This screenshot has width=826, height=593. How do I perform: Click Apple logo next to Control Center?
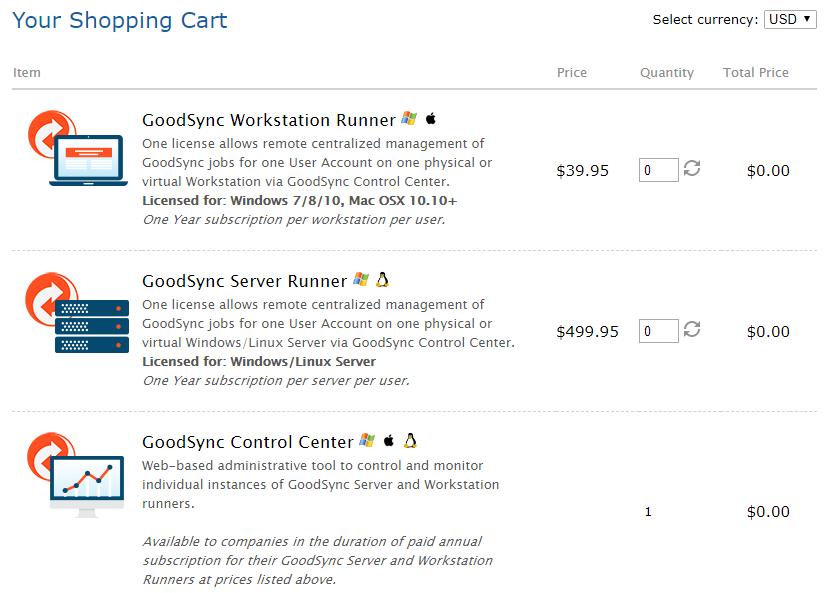pos(389,441)
